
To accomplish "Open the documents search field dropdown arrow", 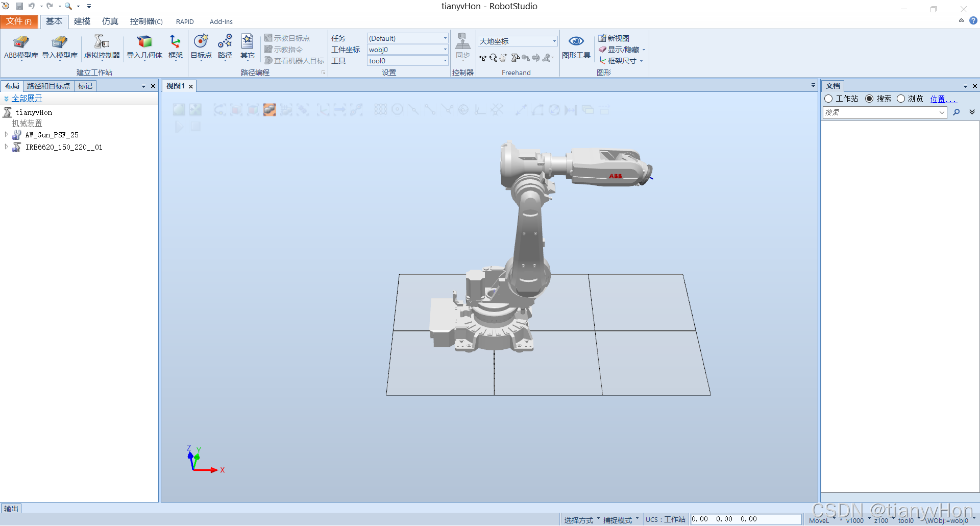I will (942, 112).
